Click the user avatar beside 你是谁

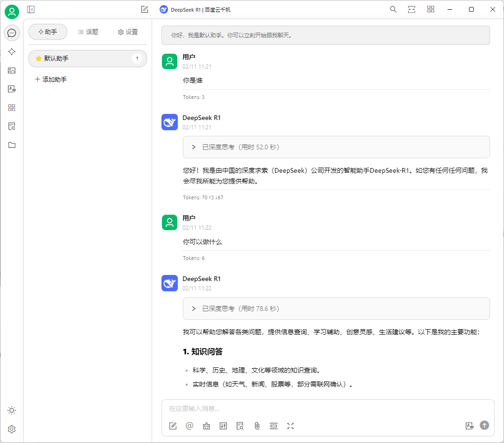[169, 62]
